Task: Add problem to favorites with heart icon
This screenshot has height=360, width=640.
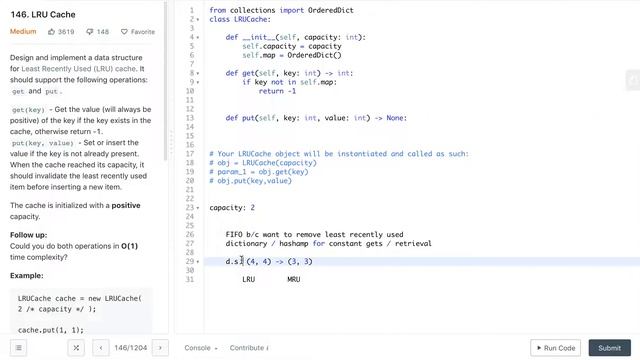Action: click(124, 31)
